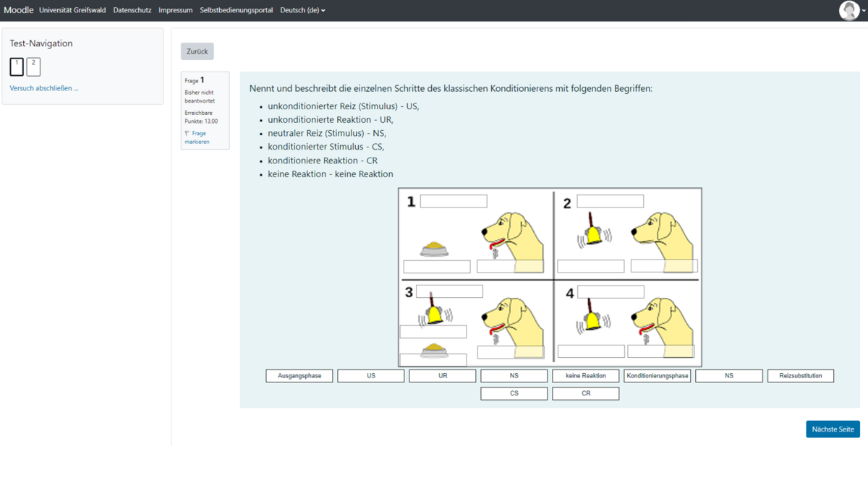Viewport: 868px width, 488px height.
Task: Click the empty title box beside number 4
Action: pyautogui.click(x=610, y=292)
